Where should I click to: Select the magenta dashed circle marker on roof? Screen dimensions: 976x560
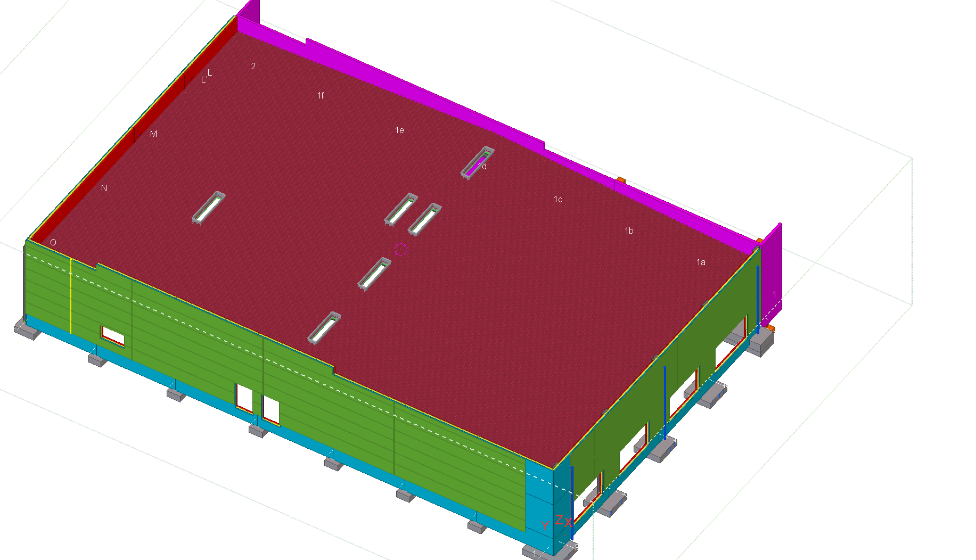pos(400,249)
